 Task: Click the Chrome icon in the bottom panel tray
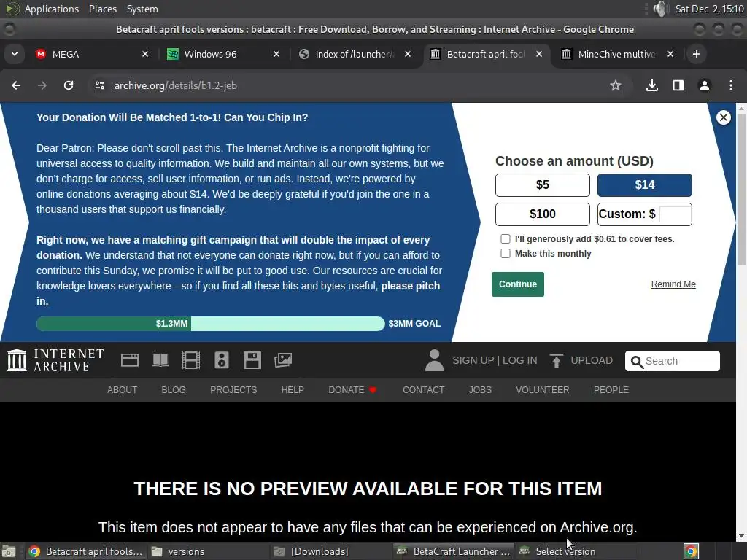[692, 551]
